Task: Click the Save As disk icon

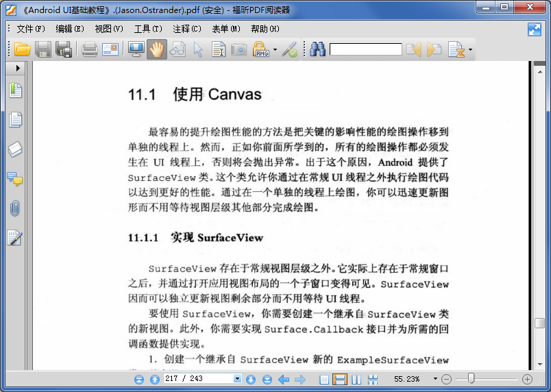Action: tap(64, 49)
